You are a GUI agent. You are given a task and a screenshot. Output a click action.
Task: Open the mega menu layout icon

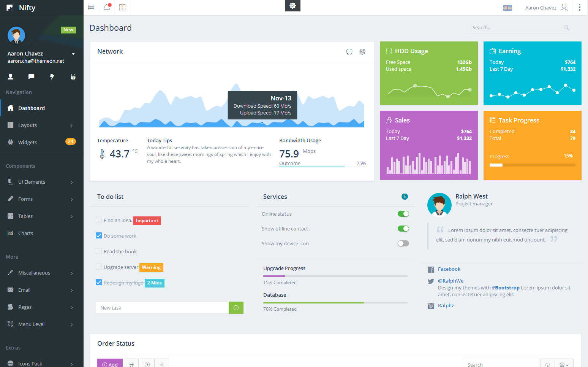point(122,7)
